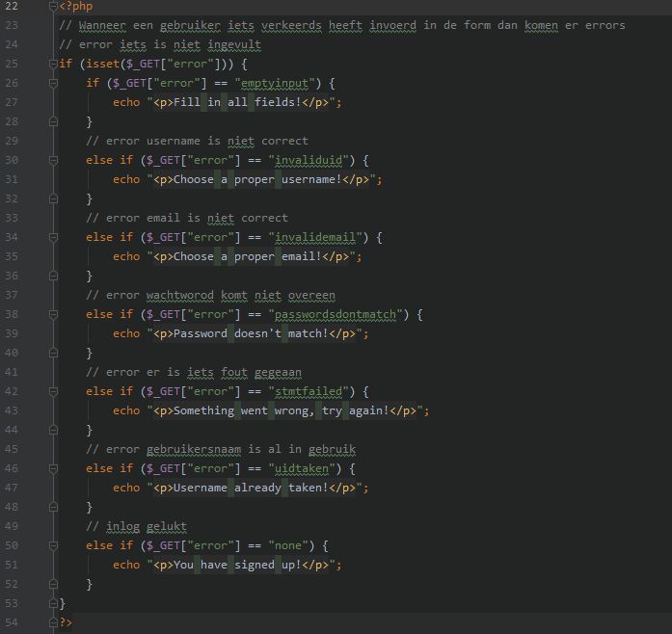This screenshot has height=634, width=672.
Task: Collapse the invaliduid else-if block fold marker
Action: [x=53, y=160]
